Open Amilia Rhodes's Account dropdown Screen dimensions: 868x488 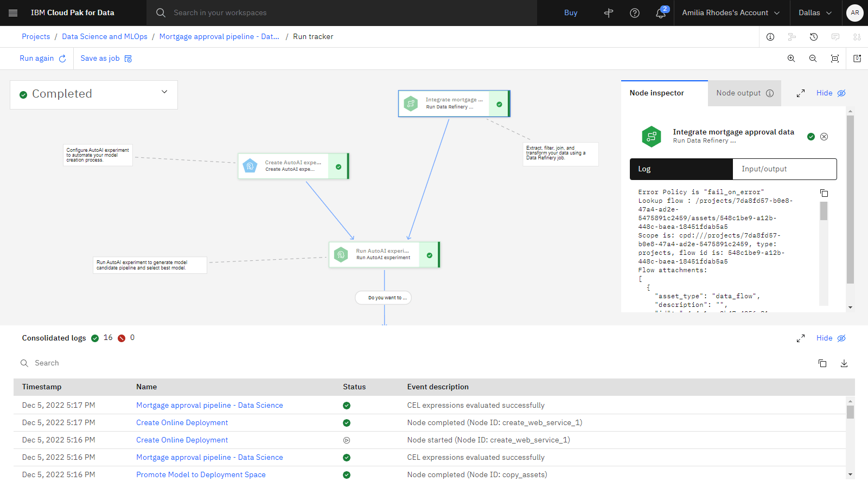[x=731, y=12]
